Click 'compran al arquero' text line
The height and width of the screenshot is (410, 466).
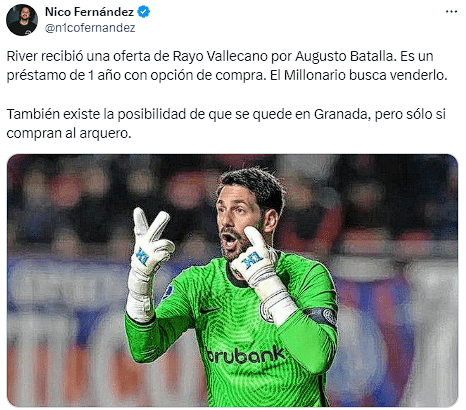pyautogui.click(x=69, y=134)
